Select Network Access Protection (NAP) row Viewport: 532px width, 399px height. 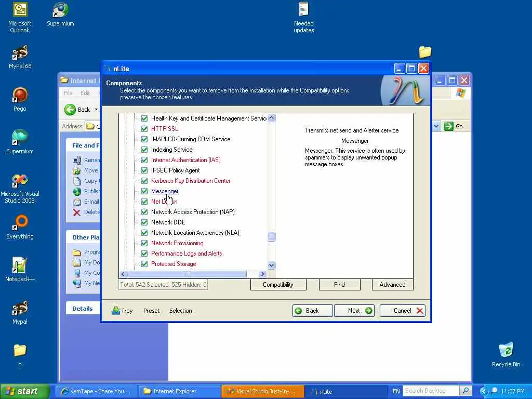point(193,212)
